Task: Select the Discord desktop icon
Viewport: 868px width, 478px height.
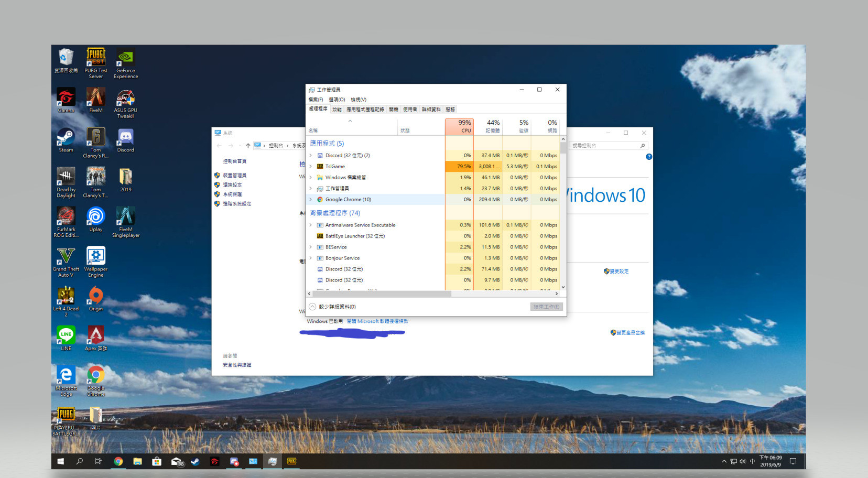Action: (126, 140)
